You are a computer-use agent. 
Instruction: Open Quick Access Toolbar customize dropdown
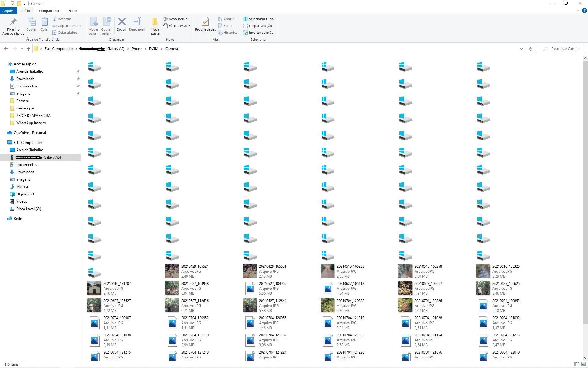click(x=25, y=4)
